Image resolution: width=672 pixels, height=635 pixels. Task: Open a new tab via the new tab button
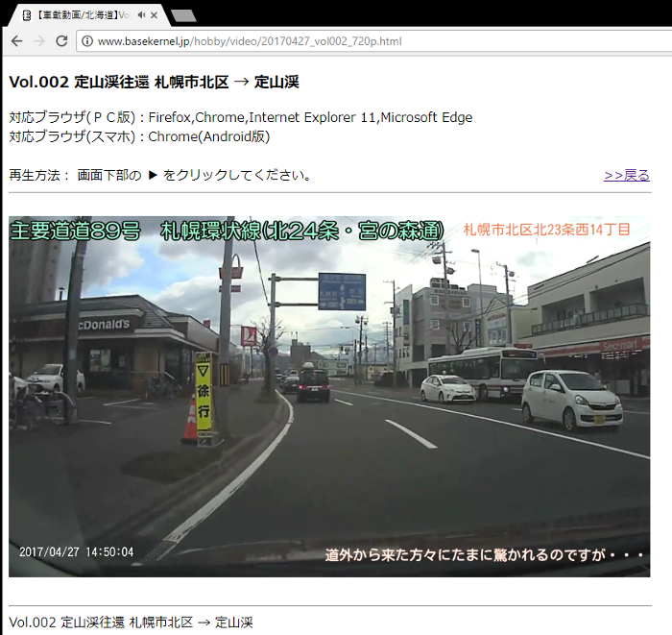pyautogui.click(x=183, y=16)
